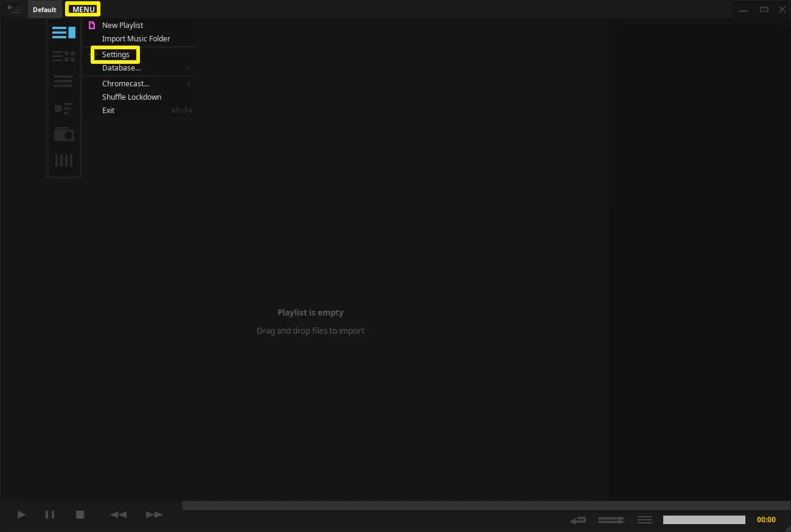Go to the previous track
The height and width of the screenshot is (532, 791).
(x=118, y=515)
